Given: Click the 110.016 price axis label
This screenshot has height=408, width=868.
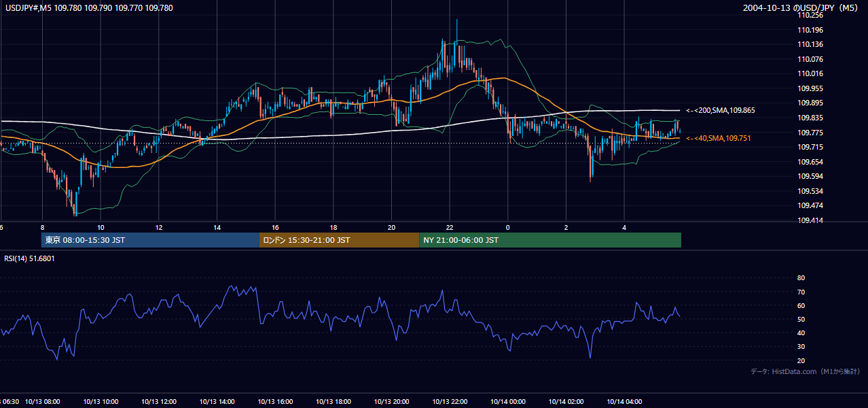Looking at the screenshot, I should [811, 73].
